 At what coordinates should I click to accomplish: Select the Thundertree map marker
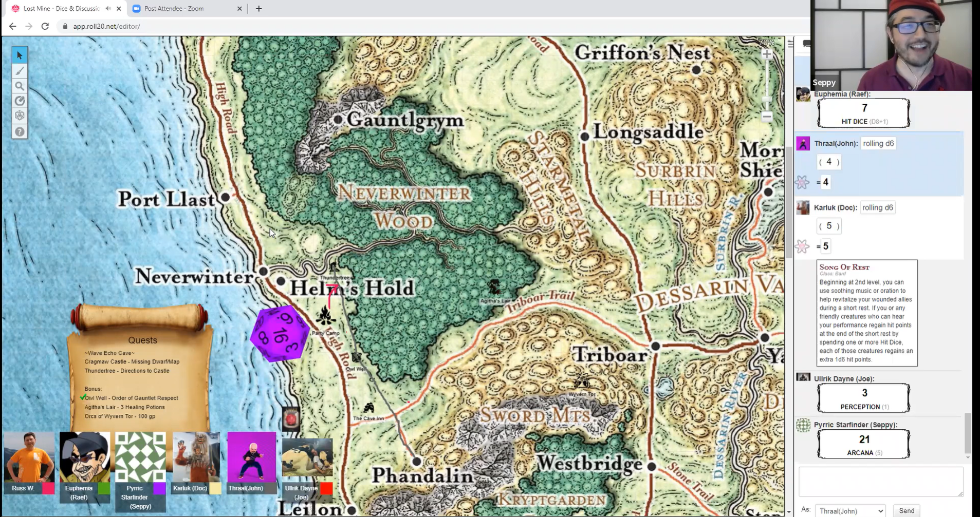334,267
